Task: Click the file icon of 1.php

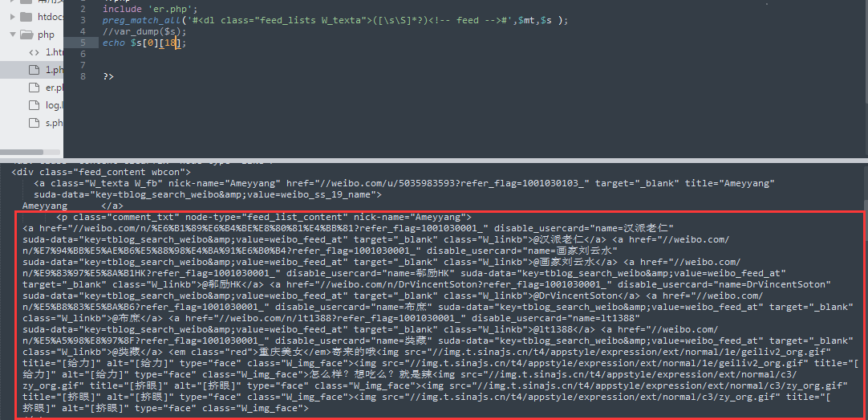Action: click(x=34, y=70)
